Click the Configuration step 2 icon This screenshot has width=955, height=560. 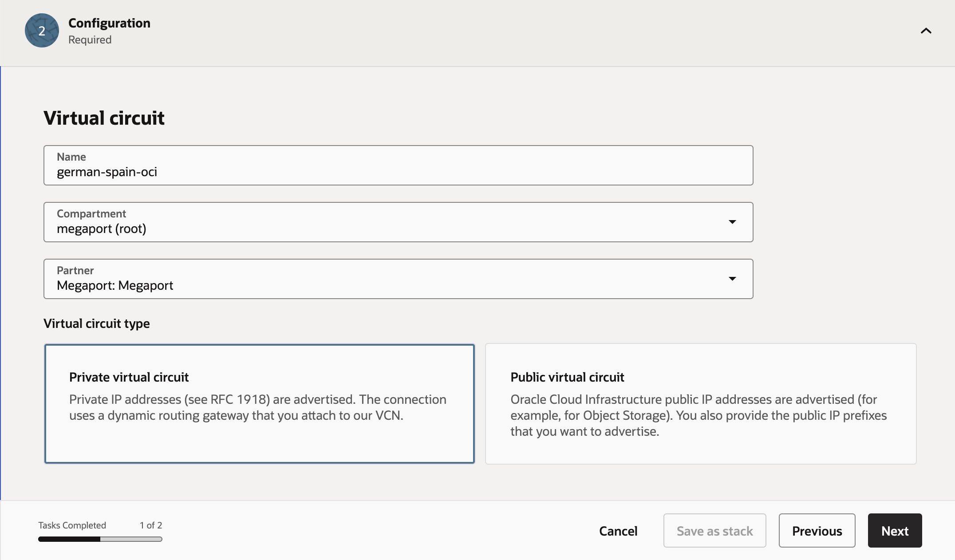click(x=41, y=31)
